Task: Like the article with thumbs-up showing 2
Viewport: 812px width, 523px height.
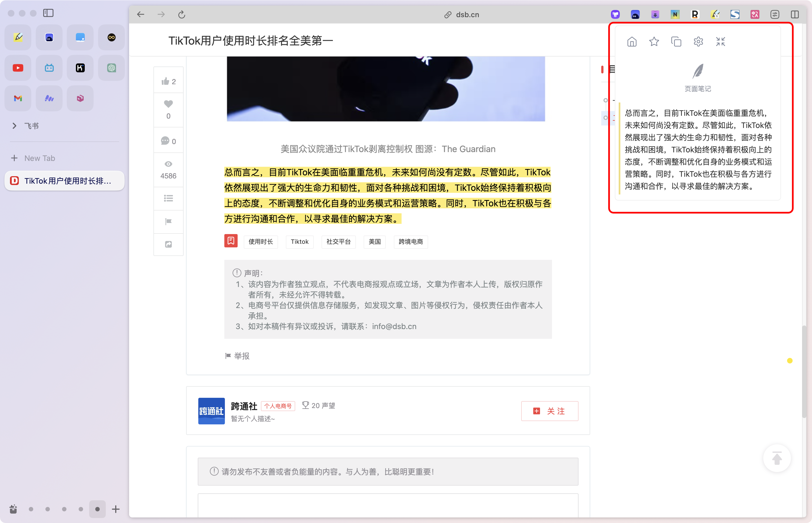Action: point(168,81)
